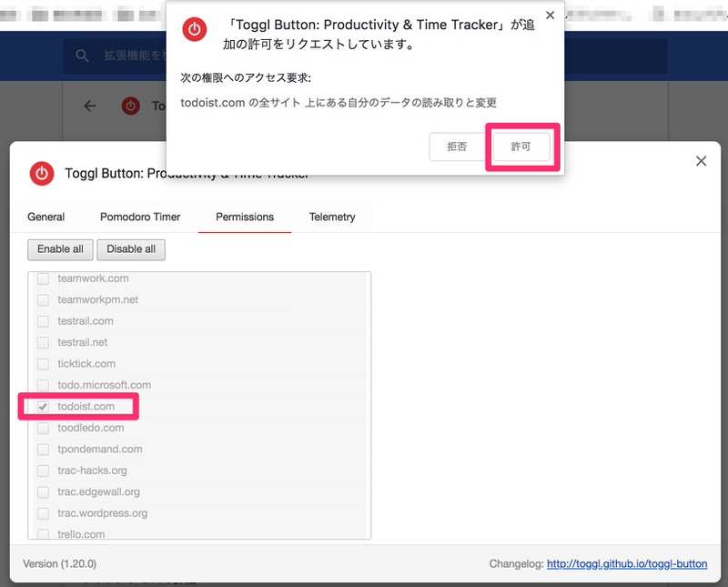The image size is (728, 587).
Task: Enable the todo.microsoft.com checkbox
Action: (43, 386)
